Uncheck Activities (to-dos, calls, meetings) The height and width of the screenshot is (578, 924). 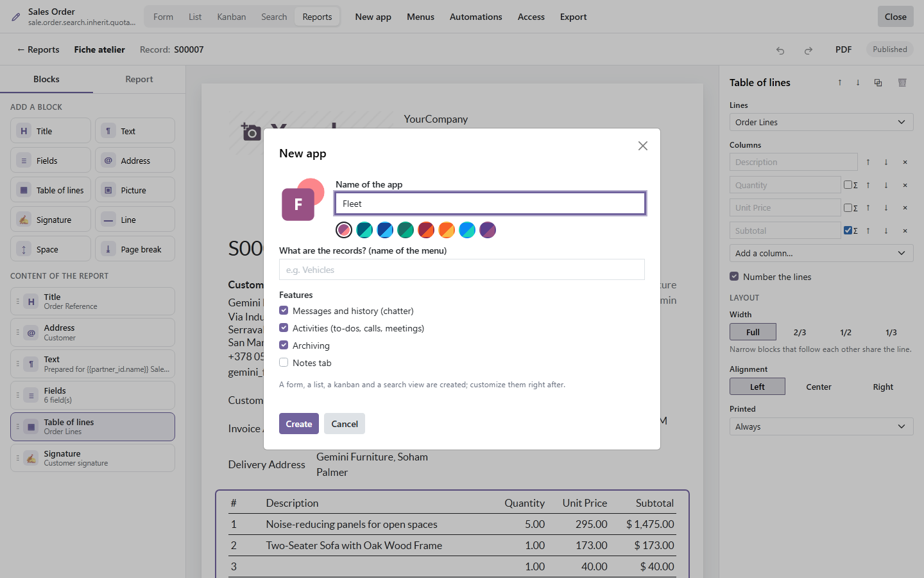(284, 328)
